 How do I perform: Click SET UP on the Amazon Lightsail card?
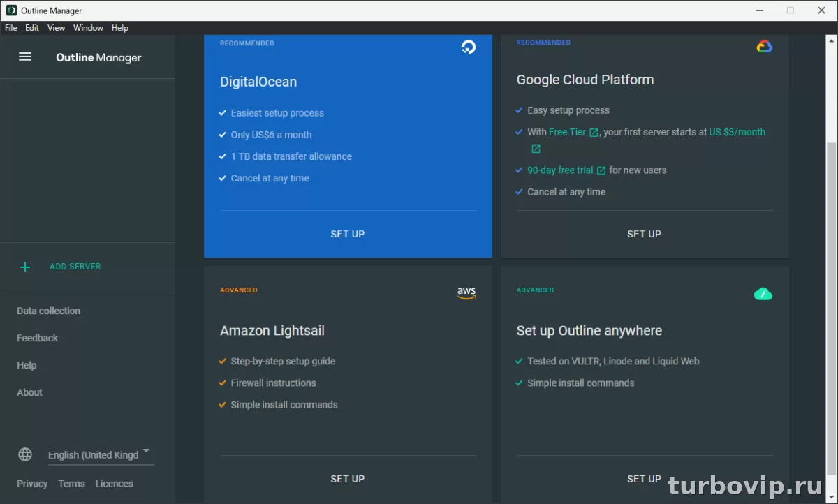[x=348, y=479]
